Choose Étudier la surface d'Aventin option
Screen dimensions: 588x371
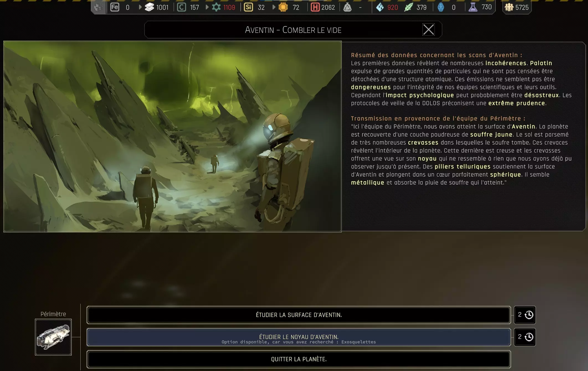tap(299, 315)
